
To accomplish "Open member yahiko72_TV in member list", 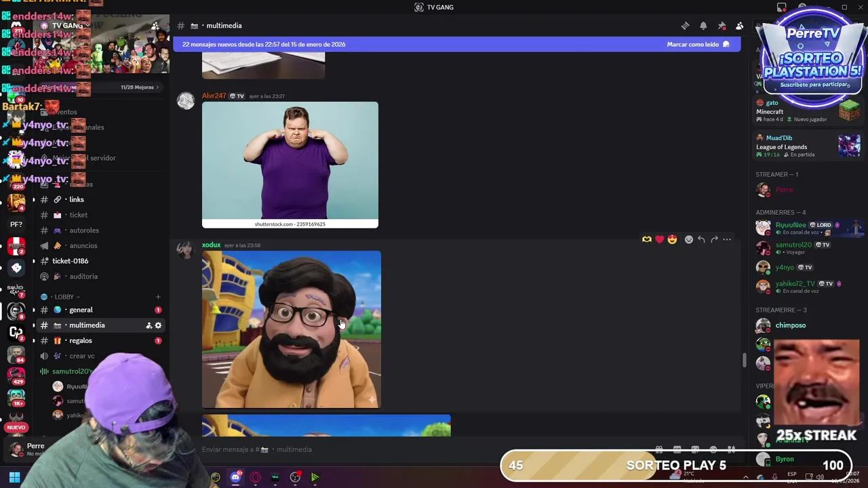I will [x=808, y=286].
